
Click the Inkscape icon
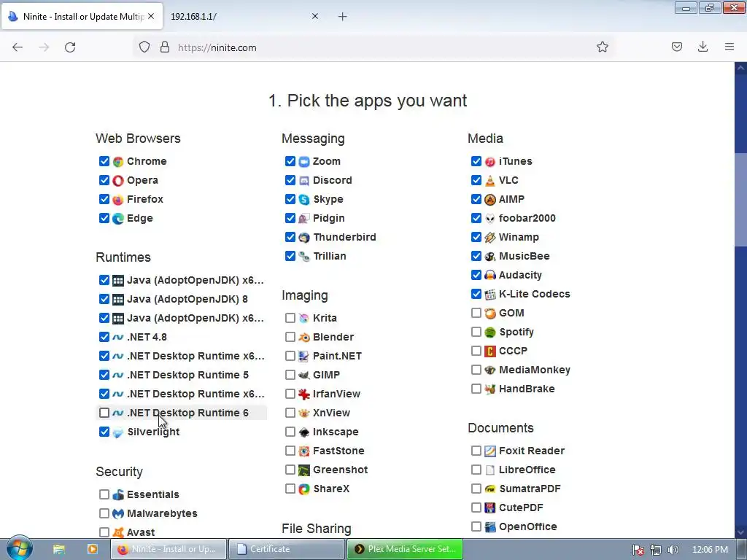click(304, 432)
